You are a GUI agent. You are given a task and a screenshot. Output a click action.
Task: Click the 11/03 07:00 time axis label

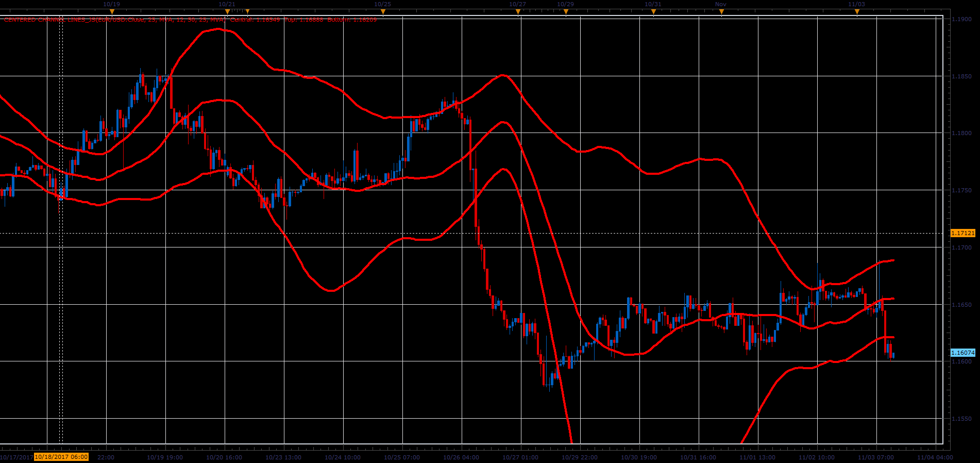click(x=876, y=457)
